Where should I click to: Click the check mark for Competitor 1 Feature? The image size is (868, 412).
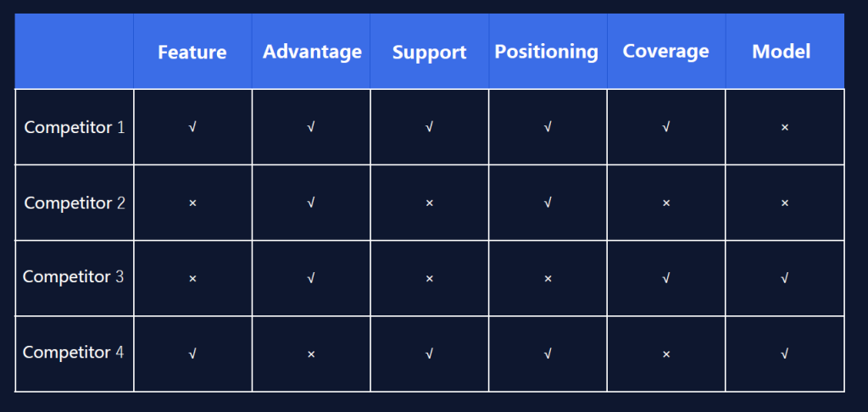coord(192,127)
